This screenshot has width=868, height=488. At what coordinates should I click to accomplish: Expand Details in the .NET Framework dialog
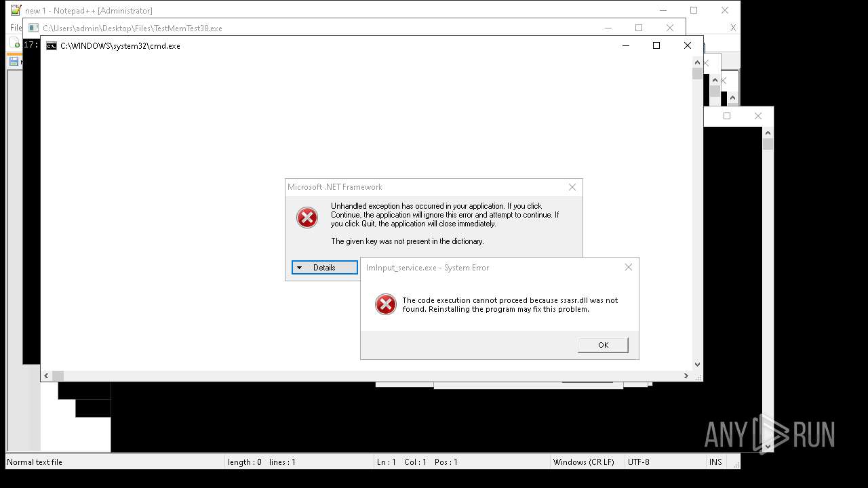(324, 268)
